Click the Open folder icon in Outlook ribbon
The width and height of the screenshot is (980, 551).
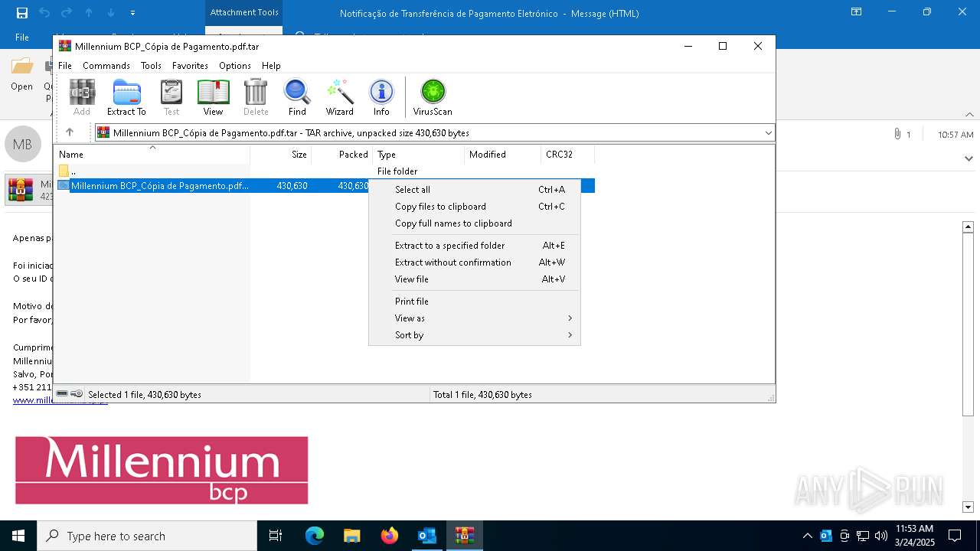coord(21,73)
